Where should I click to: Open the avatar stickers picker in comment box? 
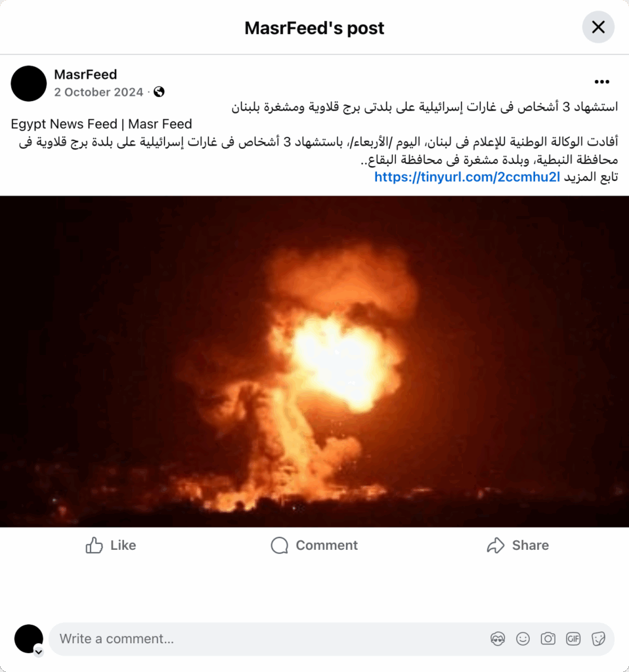click(498, 639)
